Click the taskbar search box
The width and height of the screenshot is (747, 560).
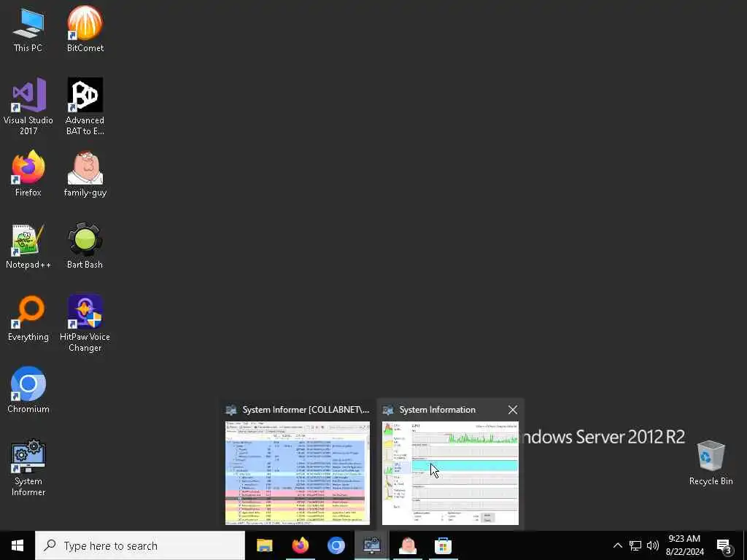tap(140, 545)
